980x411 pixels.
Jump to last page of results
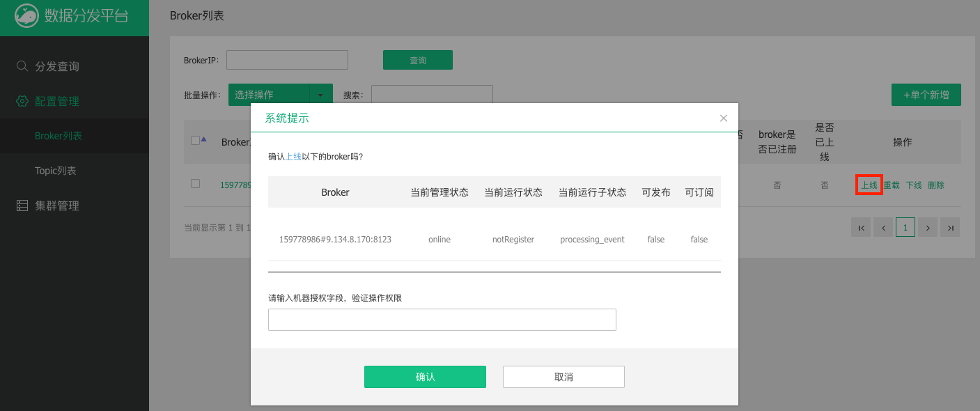click(950, 227)
